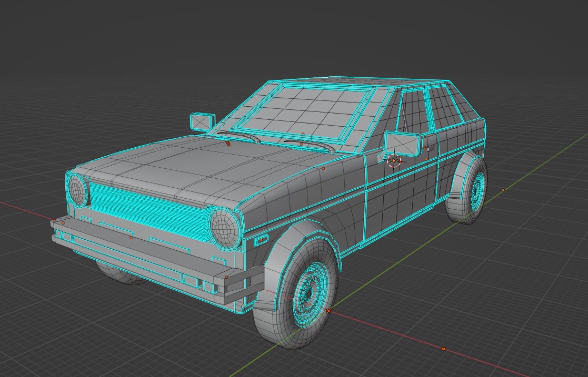Select the side mirror on the car's far side
Screen dimensions: 588x377
(x=203, y=122)
